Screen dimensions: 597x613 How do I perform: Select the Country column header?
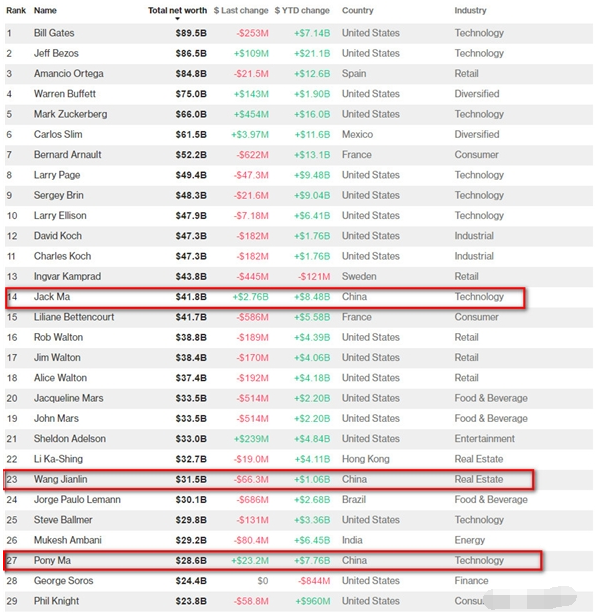(x=357, y=11)
